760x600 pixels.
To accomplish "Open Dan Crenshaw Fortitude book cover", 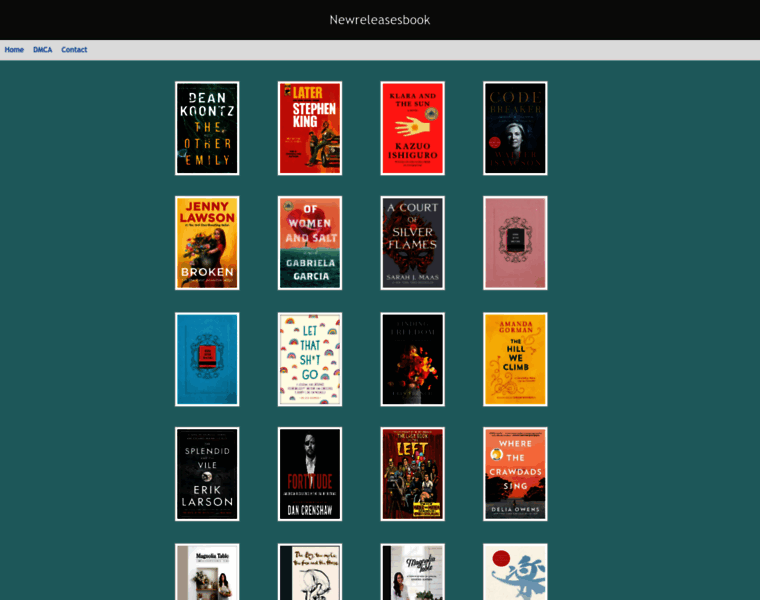I will pyautogui.click(x=310, y=474).
